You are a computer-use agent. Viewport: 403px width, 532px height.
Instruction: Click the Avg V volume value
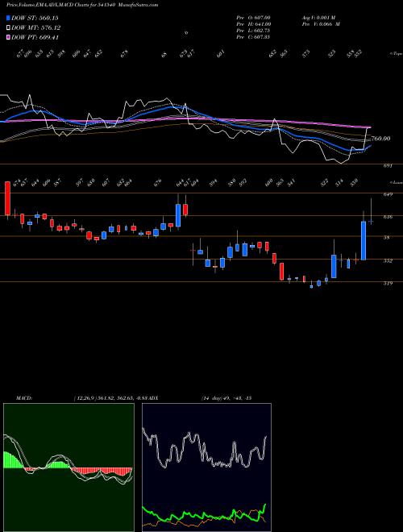[318, 18]
